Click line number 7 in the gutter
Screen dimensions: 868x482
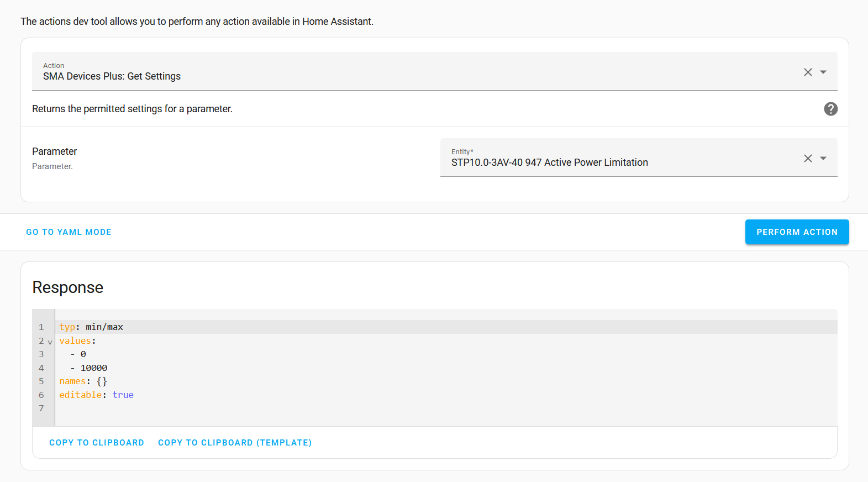pos(41,408)
